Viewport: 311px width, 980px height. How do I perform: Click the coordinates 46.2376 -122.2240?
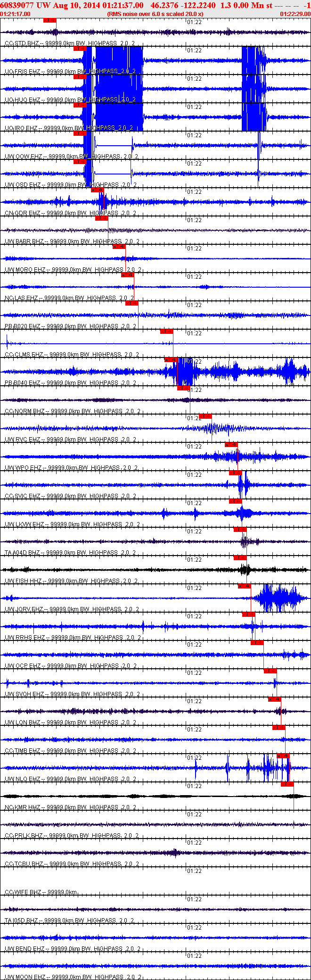(x=183, y=5)
